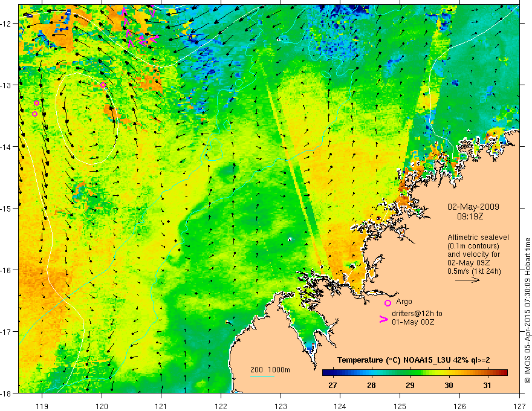Click the 27 value on temperature scale
The image size is (532, 411).
pyautogui.click(x=332, y=385)
